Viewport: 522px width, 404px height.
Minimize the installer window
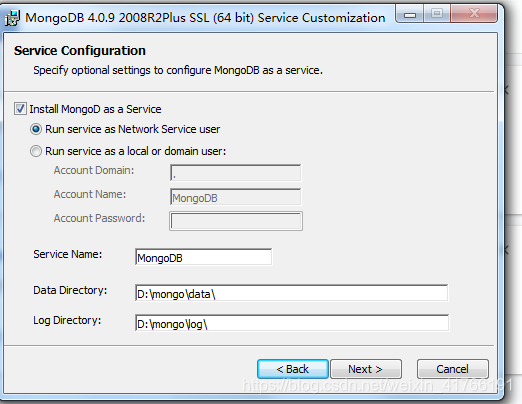pos(410,14)
